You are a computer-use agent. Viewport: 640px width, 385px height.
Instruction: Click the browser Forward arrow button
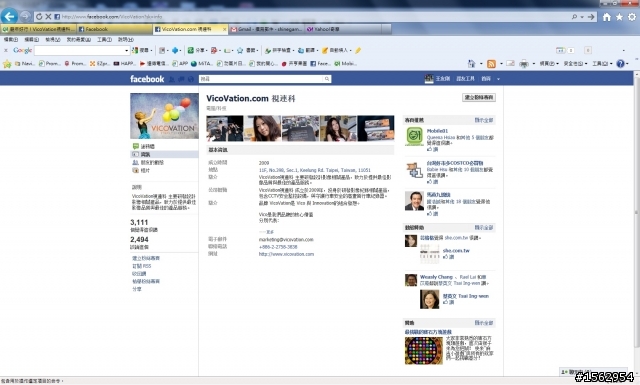point(25,16)
